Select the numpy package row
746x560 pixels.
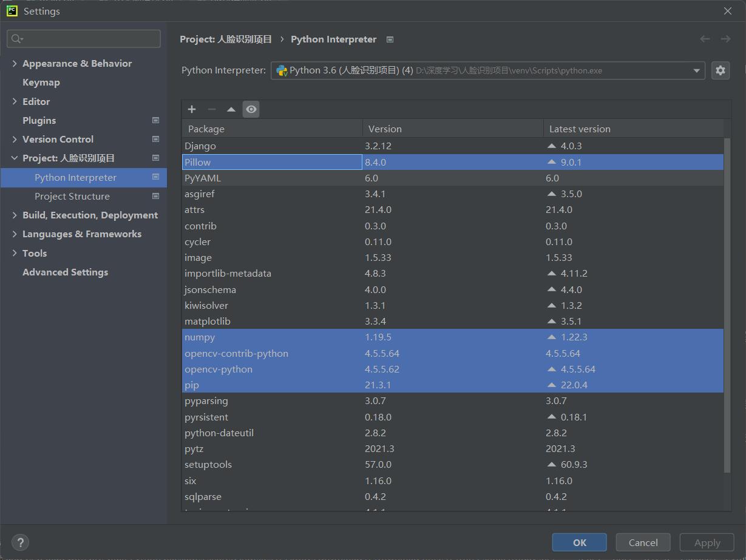(453, 337)
